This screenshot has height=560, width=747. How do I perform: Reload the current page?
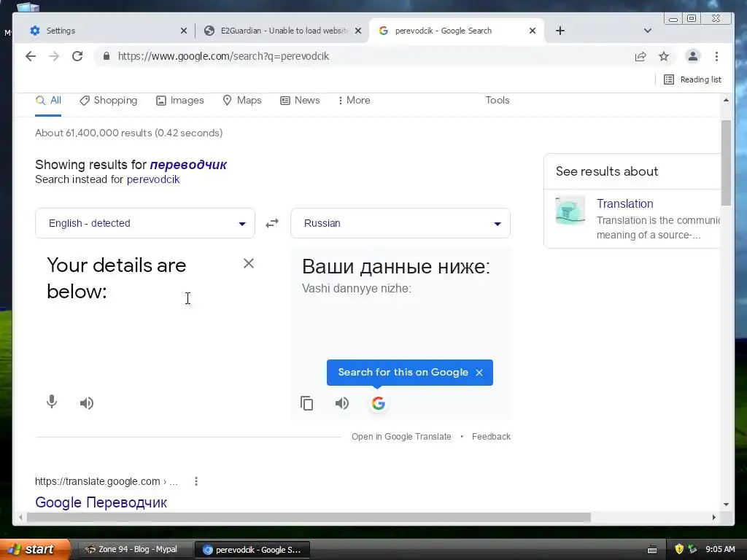coord(77,56)
